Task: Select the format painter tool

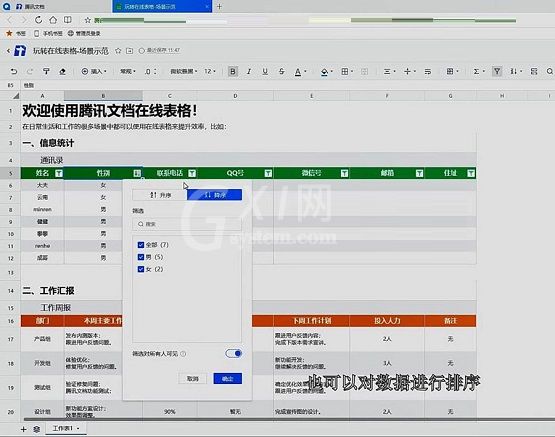Action: click(46, 71)
